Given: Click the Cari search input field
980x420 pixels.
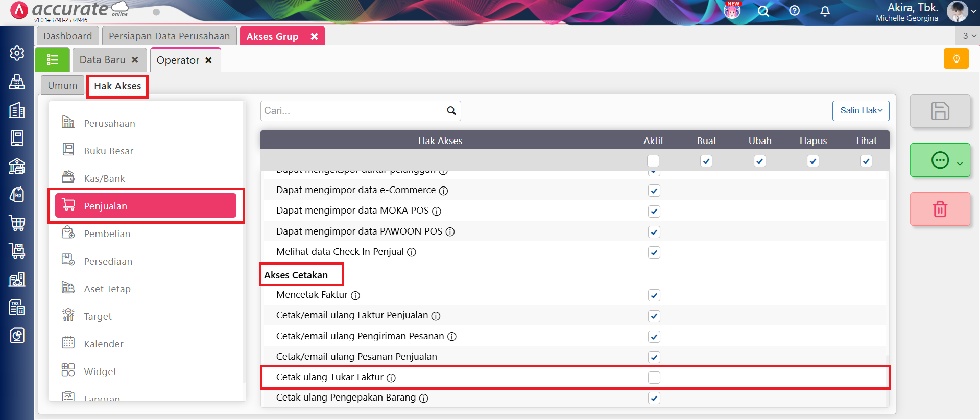Looking at the screenshot, I should pyautogui.click(x=352, y=111).
